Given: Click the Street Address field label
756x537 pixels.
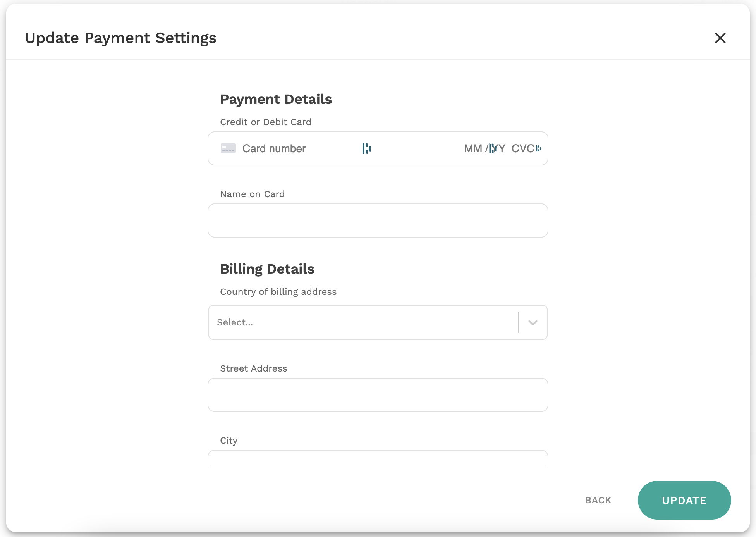Looking at the screenshot, I should pos(254,368).
